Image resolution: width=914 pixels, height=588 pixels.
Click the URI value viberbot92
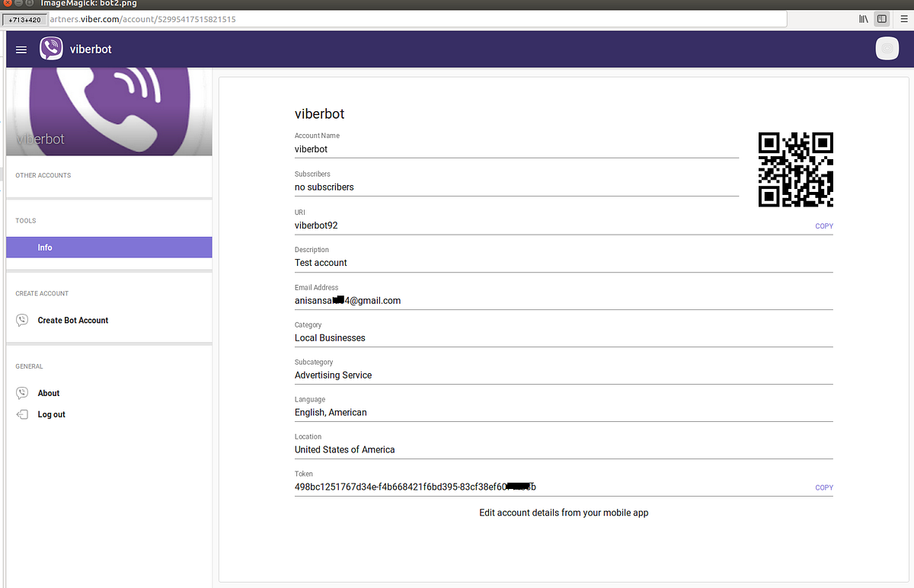[316, 225]
